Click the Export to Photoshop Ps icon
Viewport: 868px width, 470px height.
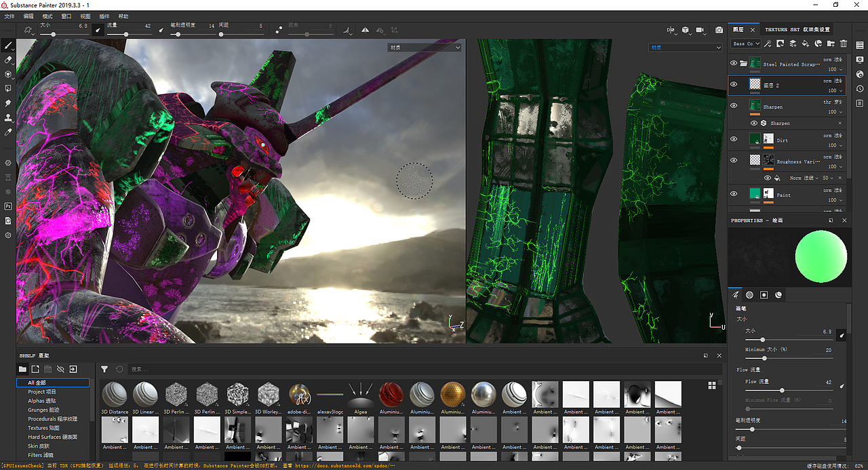pos(8,205)
